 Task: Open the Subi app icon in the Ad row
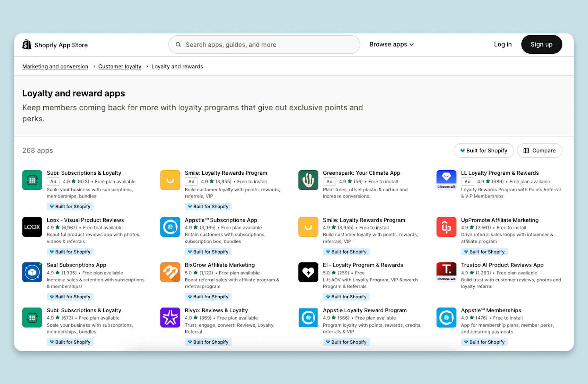32,180
